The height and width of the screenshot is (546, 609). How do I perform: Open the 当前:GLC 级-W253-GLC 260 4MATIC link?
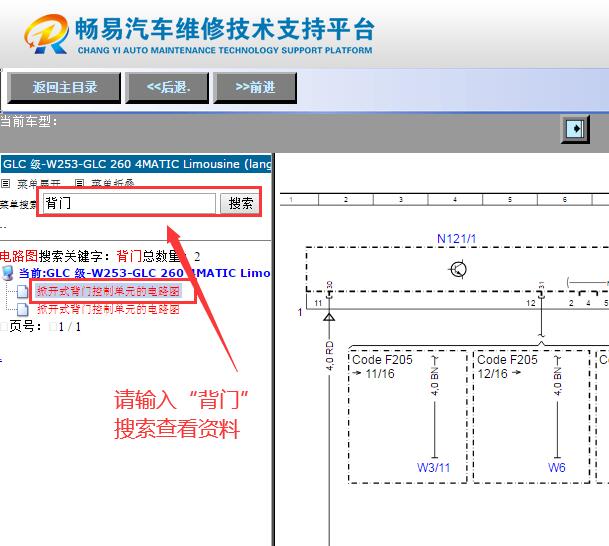pos(144,273)
